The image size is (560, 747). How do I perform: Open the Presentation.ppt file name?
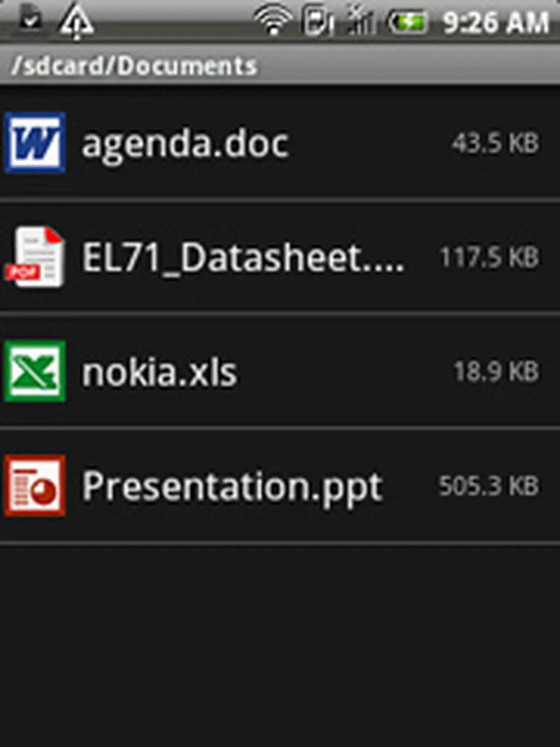232,487
